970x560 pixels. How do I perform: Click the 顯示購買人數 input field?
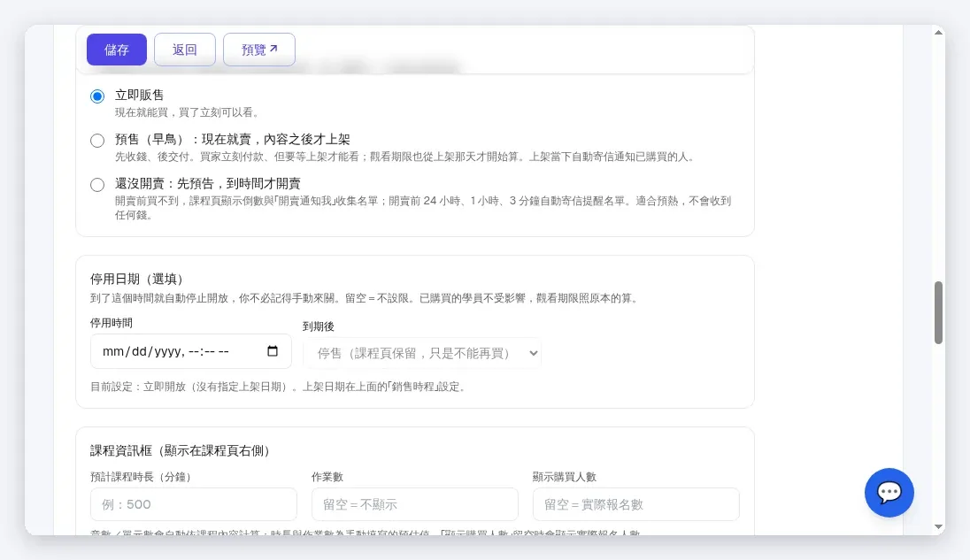pyautogui.click(x=636, y=504)
